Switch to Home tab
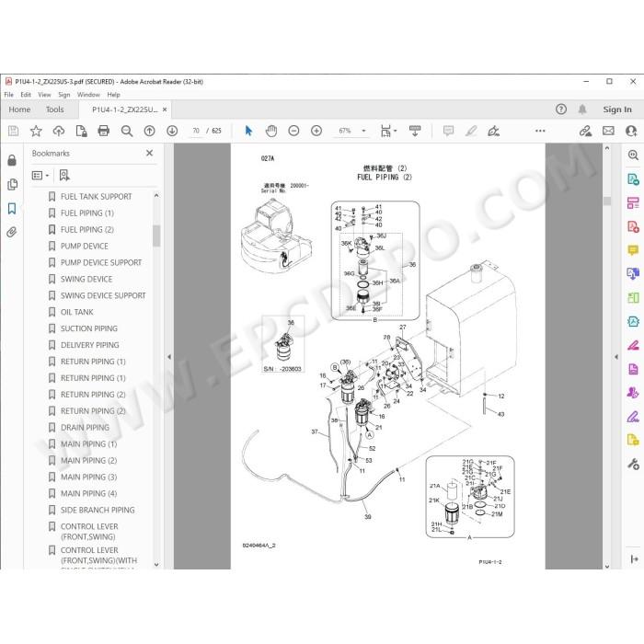Image resolution: width=644 pixels, height=644 pixels. pos(19,109)
